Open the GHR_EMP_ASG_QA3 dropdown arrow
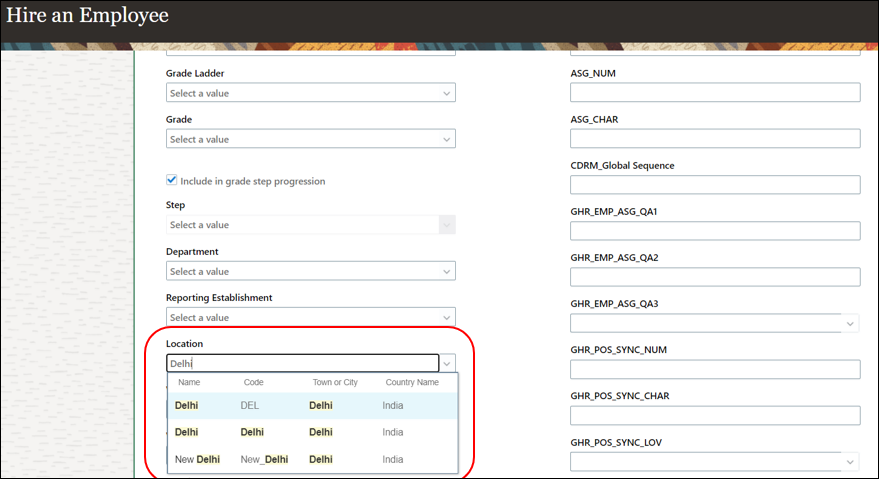879x479 pixels. pos(850,323)
